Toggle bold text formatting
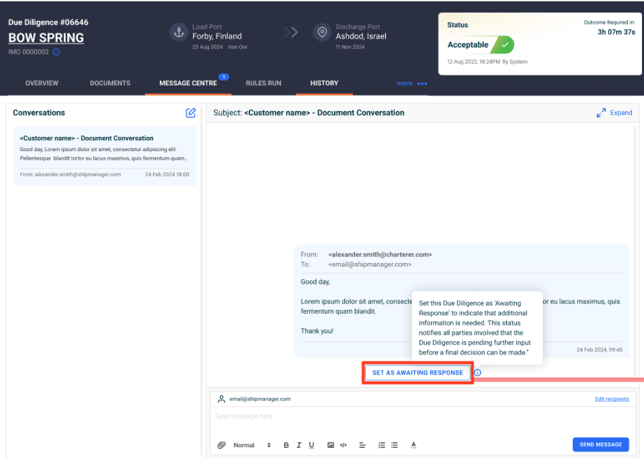644x458 pixels. (286, 445)
